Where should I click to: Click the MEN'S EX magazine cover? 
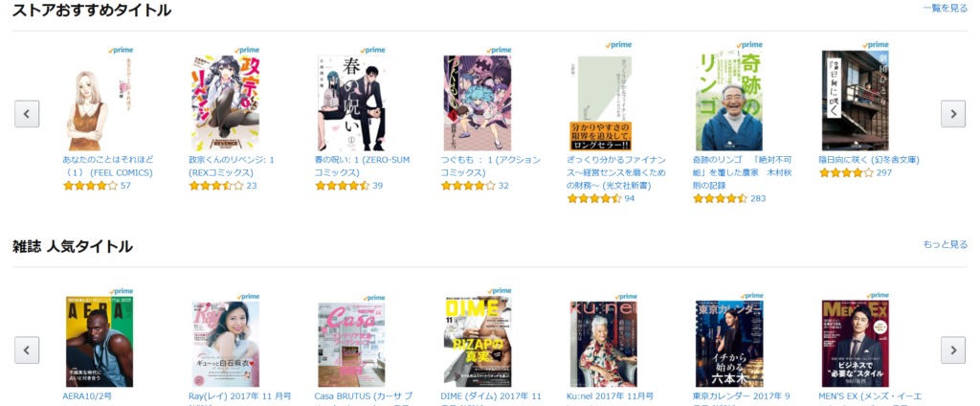(x=855, y=344)
